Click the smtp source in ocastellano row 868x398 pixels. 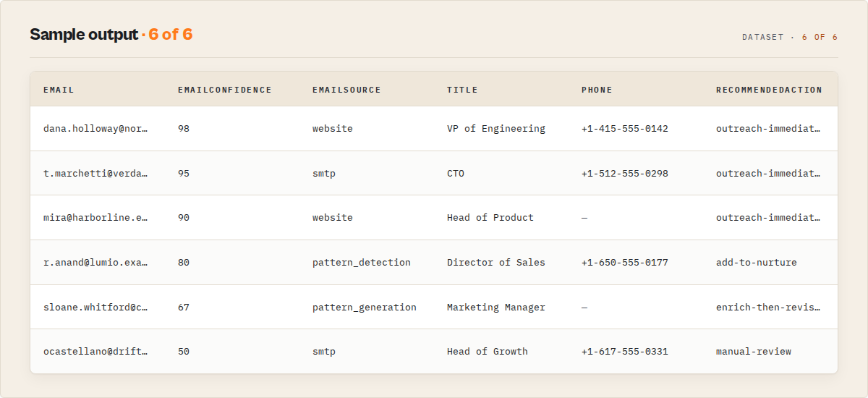[324, 351]
